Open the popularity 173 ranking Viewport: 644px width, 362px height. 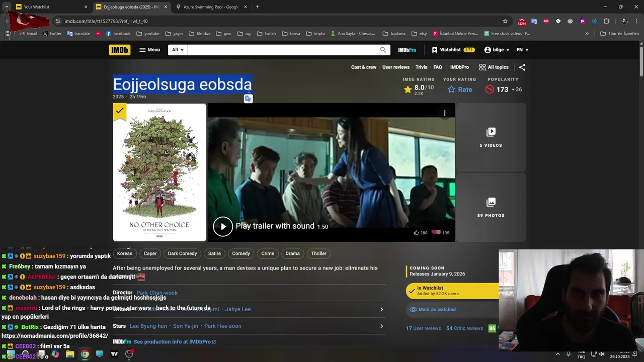point(503,89)
